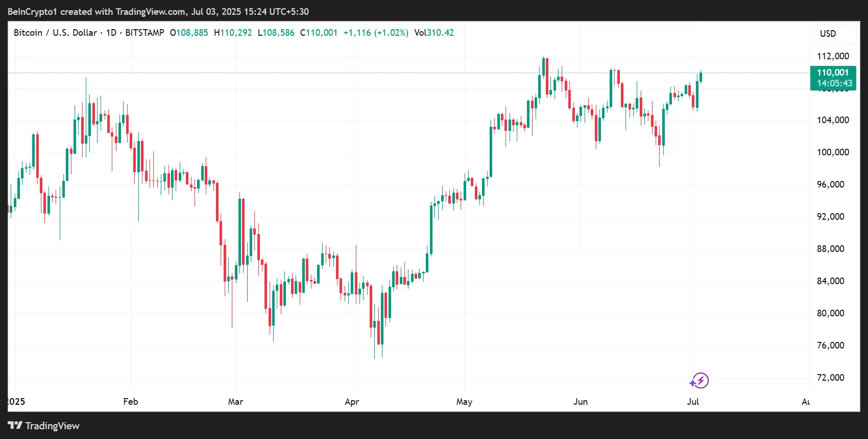868x439 pixels.
Task: Click the 100,000 price axis label
Action: coord(833,152)
